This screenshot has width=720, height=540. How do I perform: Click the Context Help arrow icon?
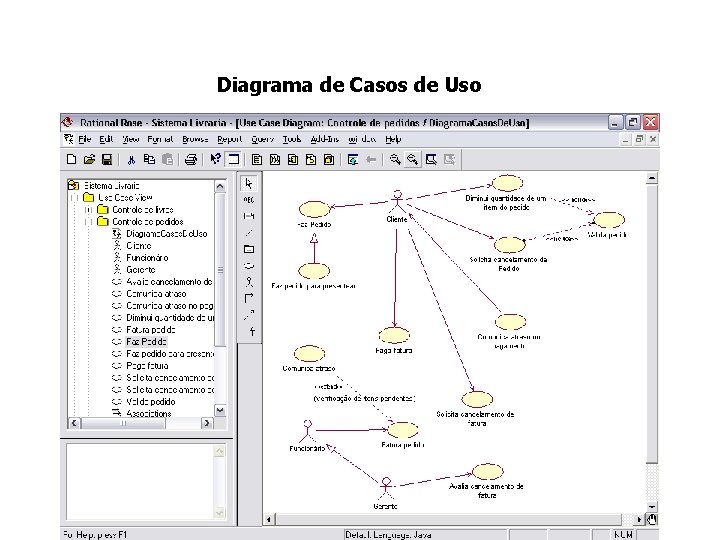coord(215,159)
